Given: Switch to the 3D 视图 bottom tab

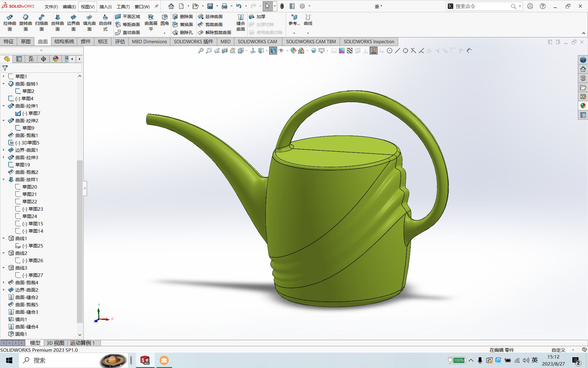Looking at the screenshot, I should pos(55,343).
